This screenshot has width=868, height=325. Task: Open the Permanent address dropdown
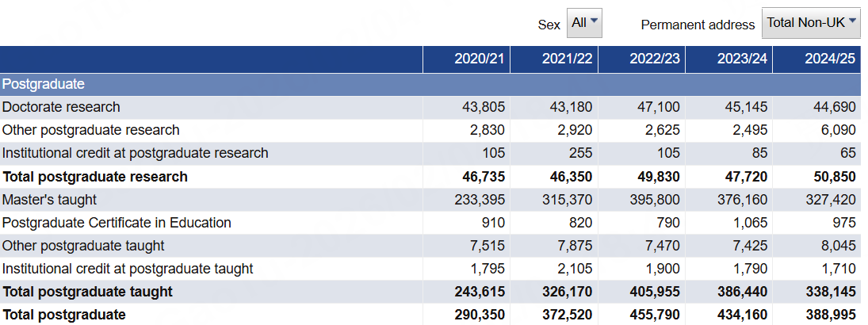click(812, 23)
